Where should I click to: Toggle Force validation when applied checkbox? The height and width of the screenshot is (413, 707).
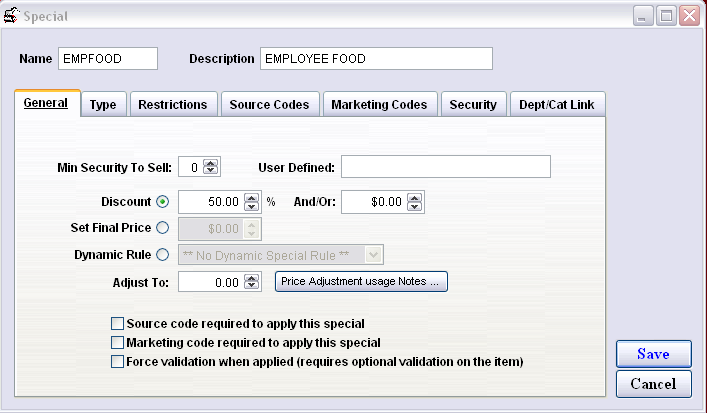pos(117,362)
